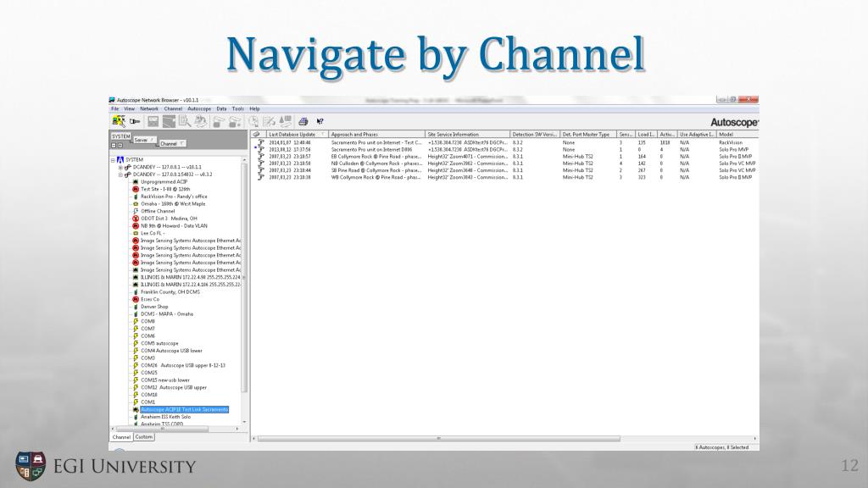This screenshot has height=488, width=868.
Task: Switch to the Custom tab at bottom
Action: pyautogui.click(x=144, y=437)
